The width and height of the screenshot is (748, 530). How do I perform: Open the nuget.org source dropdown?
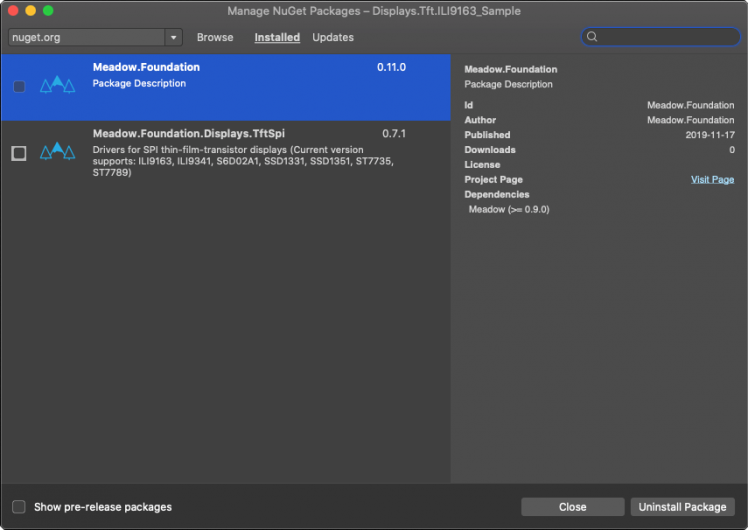(174, 37)
